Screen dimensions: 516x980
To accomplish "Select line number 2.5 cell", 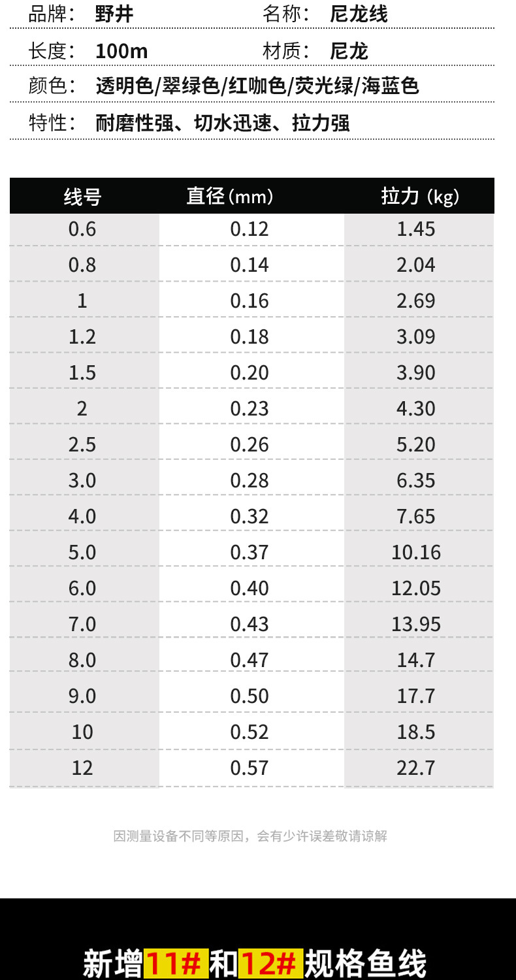I will point(82,445).
